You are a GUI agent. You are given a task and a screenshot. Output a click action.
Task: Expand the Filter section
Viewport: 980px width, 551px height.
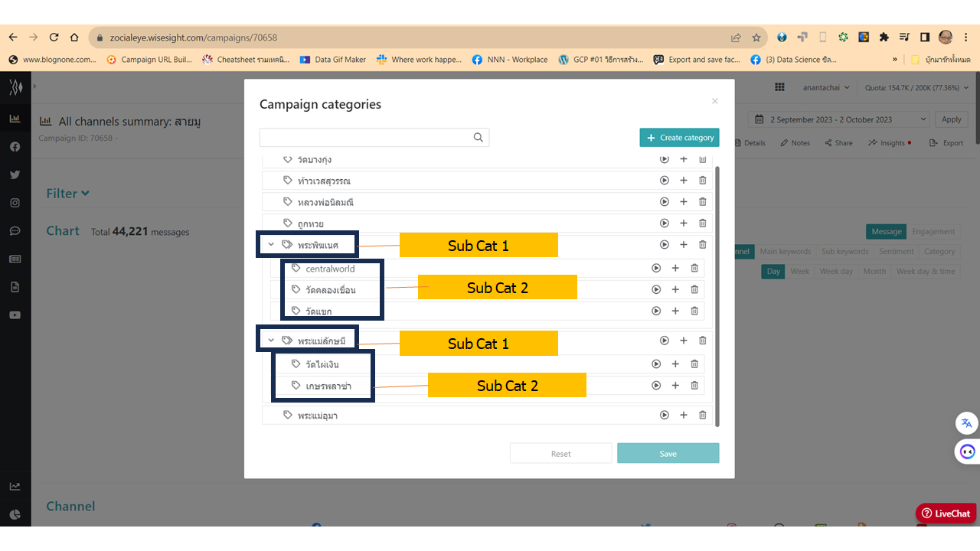pyautogui.click(x=67, y=194)
